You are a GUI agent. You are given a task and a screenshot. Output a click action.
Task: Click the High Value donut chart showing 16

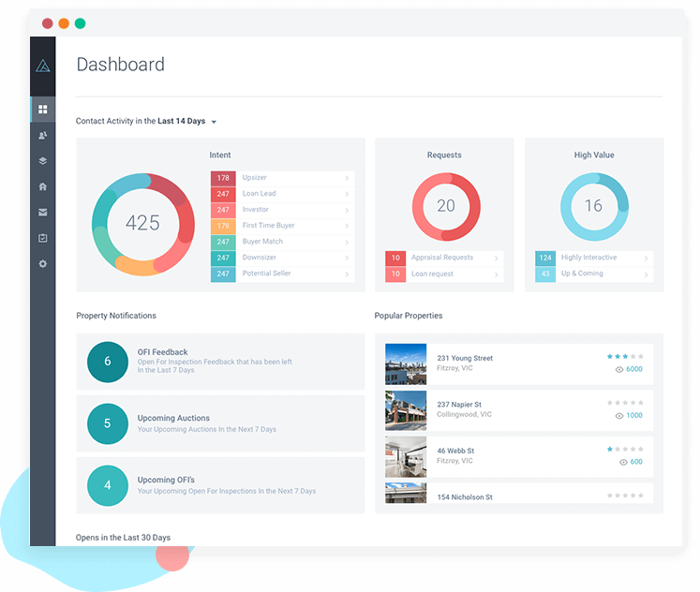pos(594,207)
